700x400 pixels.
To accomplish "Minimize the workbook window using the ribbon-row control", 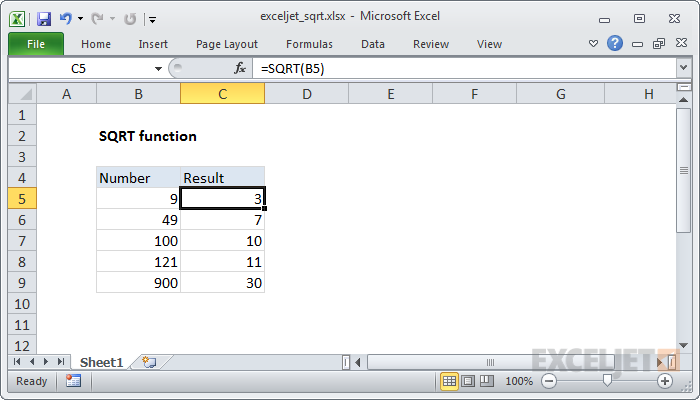I will click(x=638, y=44).
